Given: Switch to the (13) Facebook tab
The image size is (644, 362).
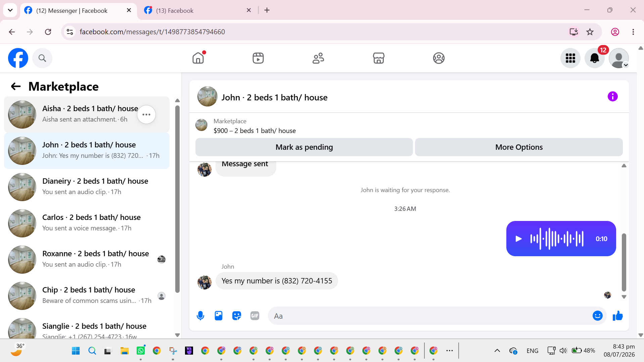Looking at the screenshot, I should coord(197,10).
